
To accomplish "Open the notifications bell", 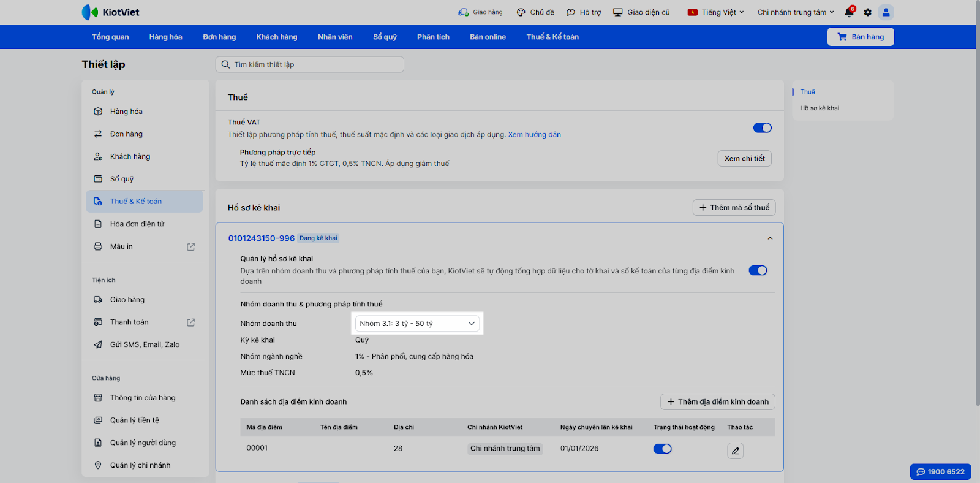I will (x=849, y=12).
